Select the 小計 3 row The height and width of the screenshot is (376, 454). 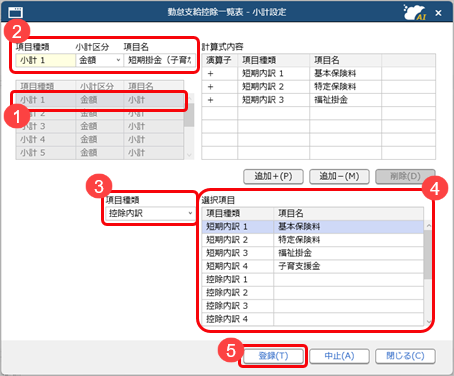click(x=100, y=126)
